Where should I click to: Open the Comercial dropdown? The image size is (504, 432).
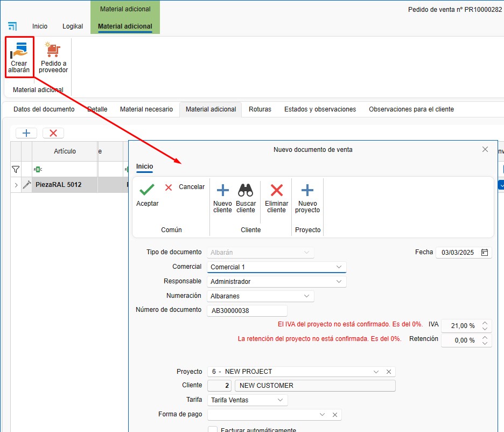[x=339, y=267]
